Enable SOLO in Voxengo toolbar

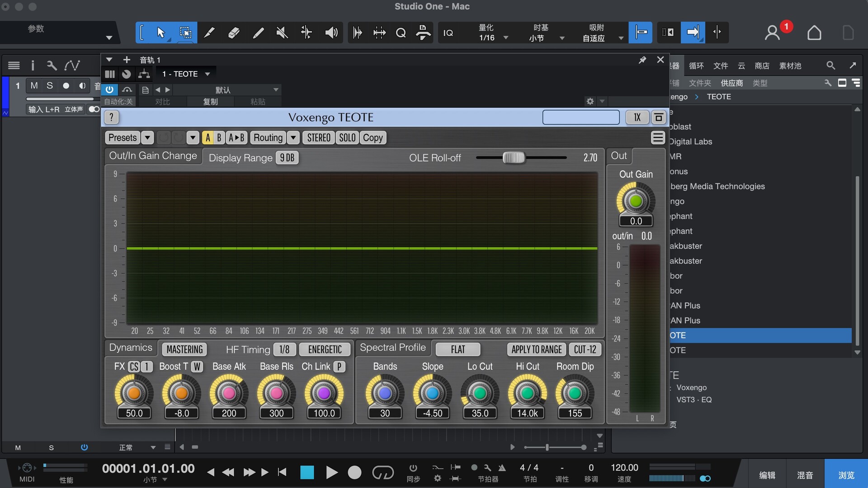tap(347, 138)
